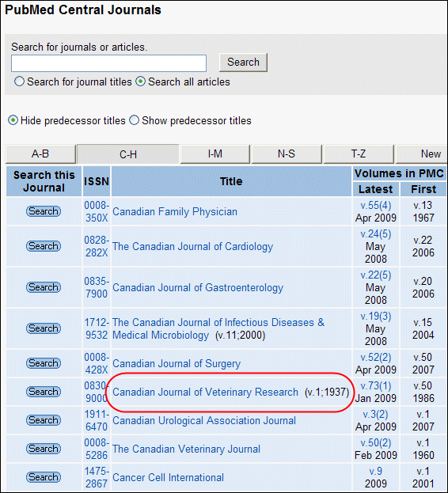Screen dimensions: 448x493
Task: Open Canadian Journal of Gastroenterology title
Action: click(x=198, y=288)
